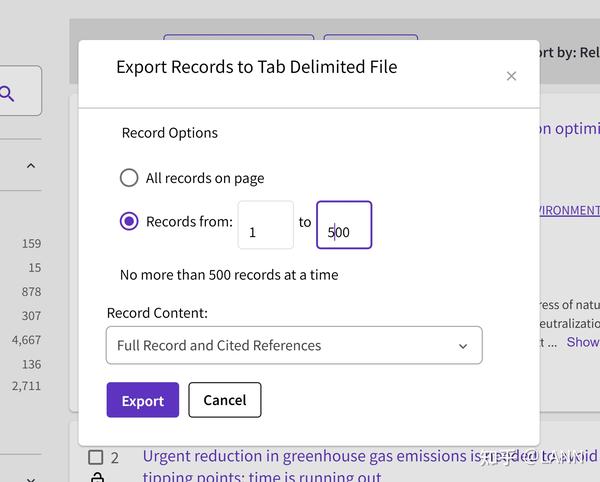Image resolution: width=600 pixels, height=482 pixels.
Task: Click the filter entry showing 4,667 results
Action: pos(27,340)
